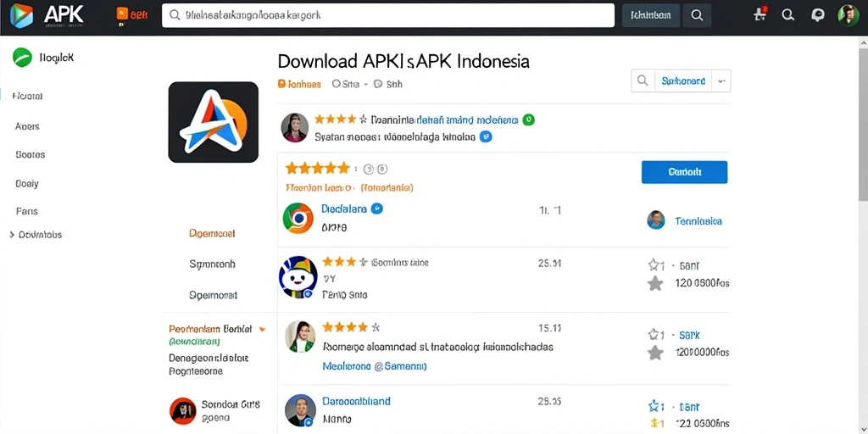This screenshot has width=868, height=434.
Task: Select the 'Fans' sidebar item
Action: pos(27,211)
